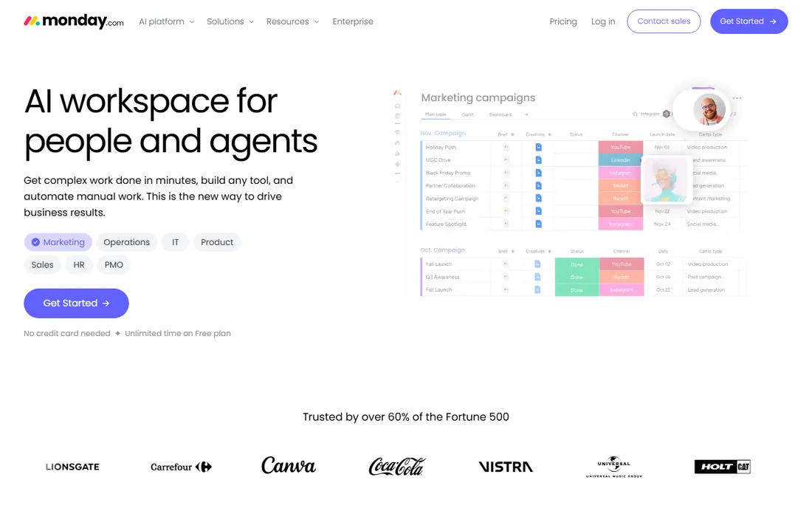
Task: Select the Operations chip
Action: point(126,242)
